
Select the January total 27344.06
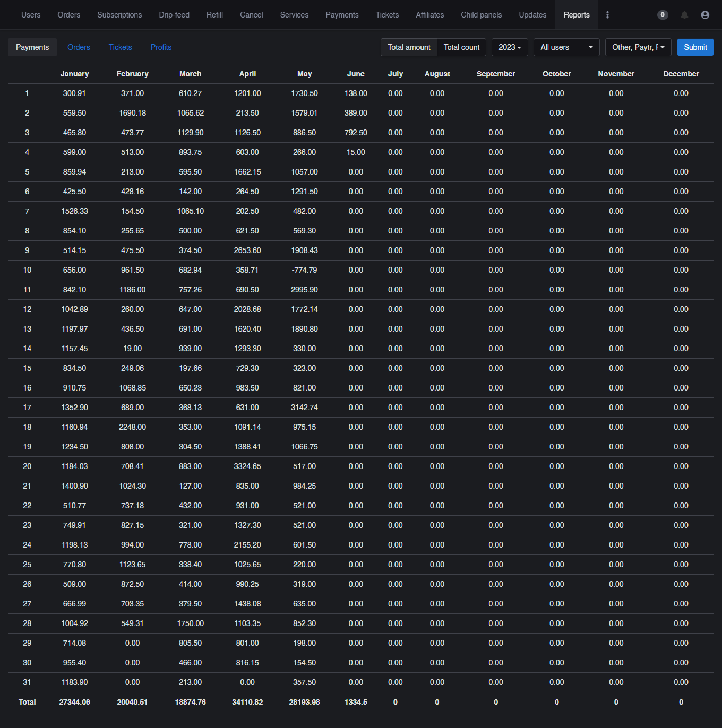74,702
